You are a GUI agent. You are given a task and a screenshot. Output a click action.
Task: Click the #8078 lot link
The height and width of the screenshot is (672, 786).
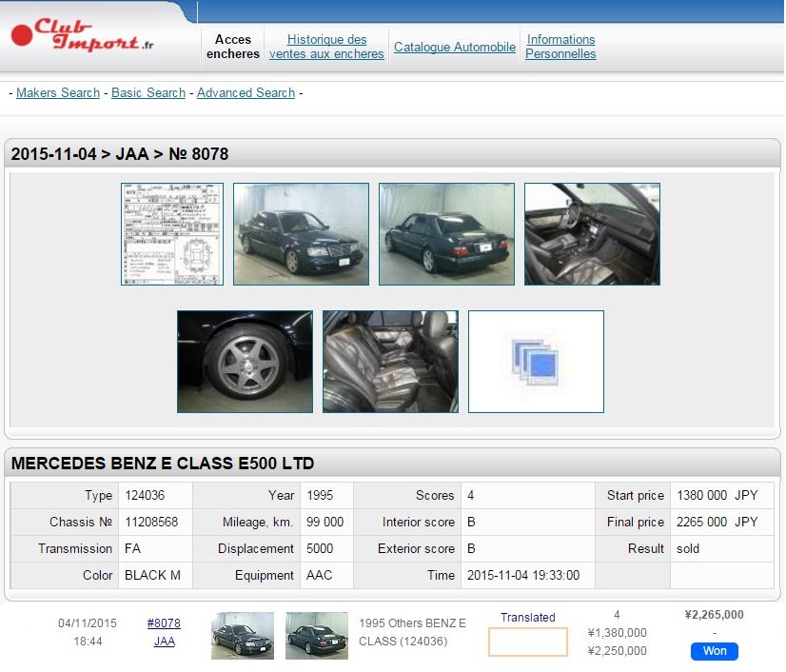[x=164, y=623]
